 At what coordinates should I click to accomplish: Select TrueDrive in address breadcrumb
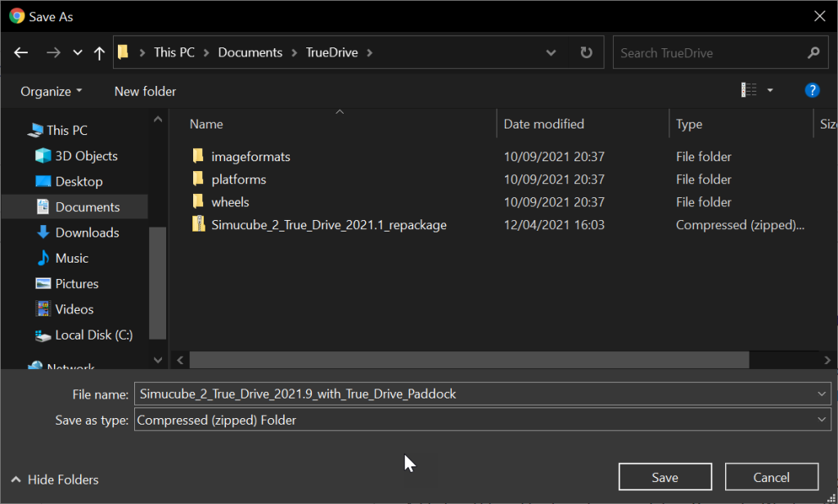pyautogui.click(x=331, y=52)
